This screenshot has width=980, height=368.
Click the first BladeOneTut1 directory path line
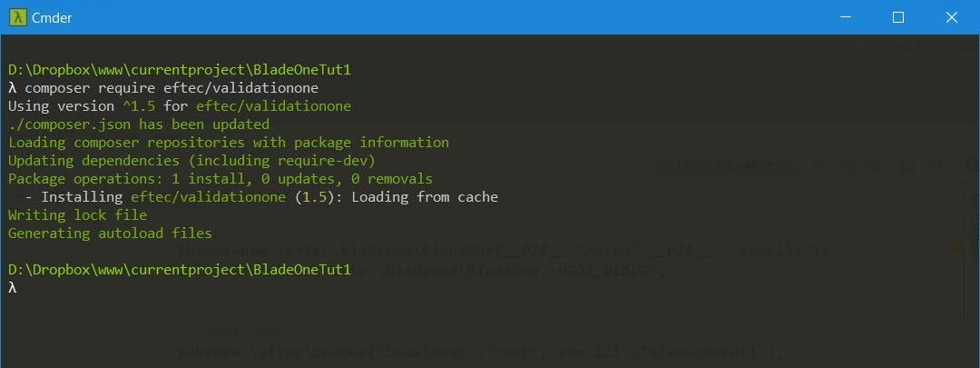(x=180, y=69)
